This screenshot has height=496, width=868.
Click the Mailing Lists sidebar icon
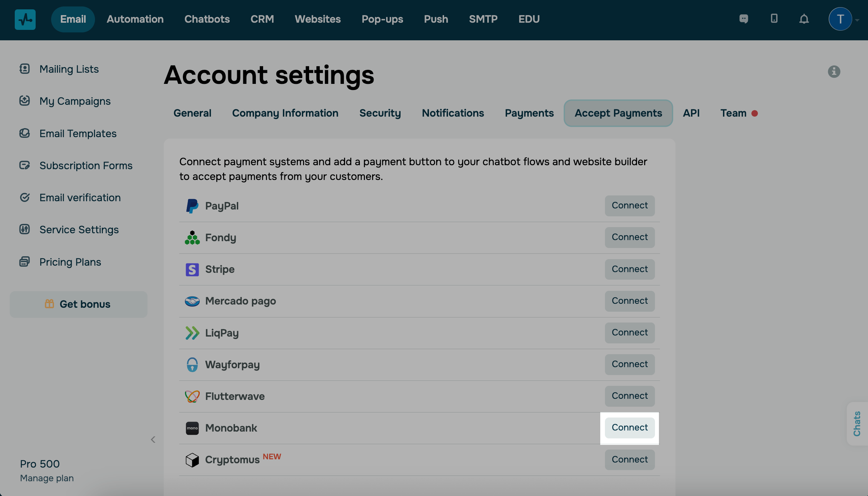24,69
